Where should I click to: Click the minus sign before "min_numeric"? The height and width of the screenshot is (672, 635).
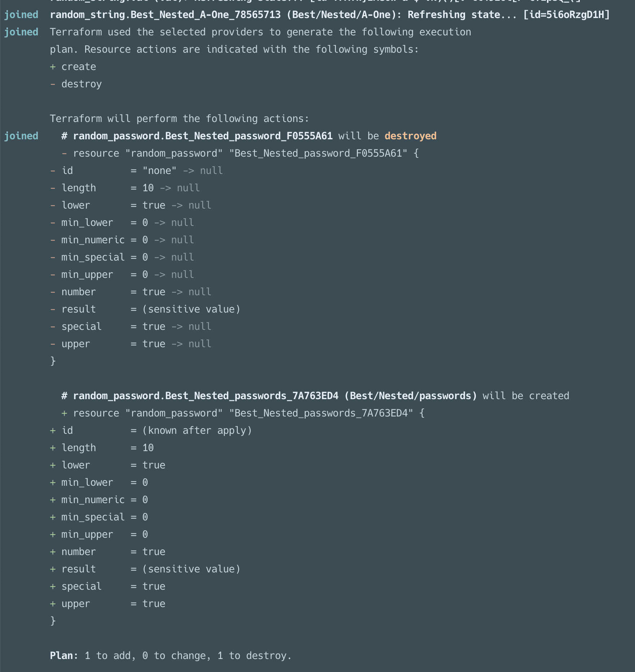[53, 240]
